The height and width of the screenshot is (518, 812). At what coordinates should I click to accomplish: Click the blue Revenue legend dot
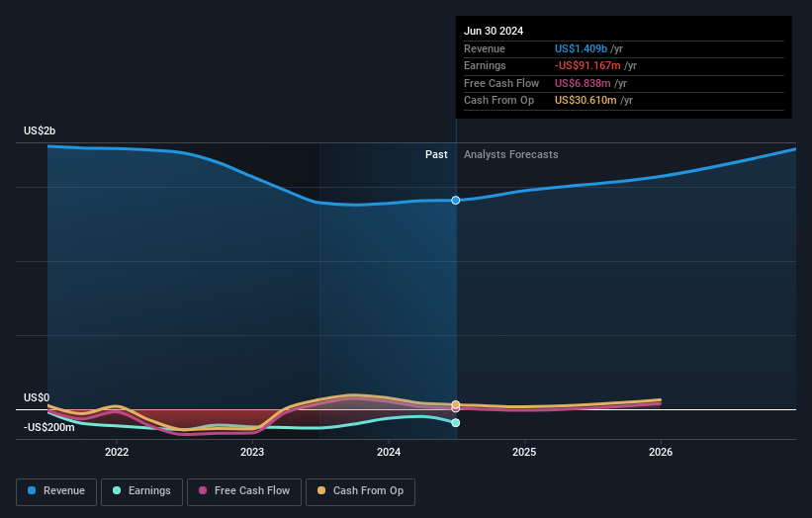32,490
